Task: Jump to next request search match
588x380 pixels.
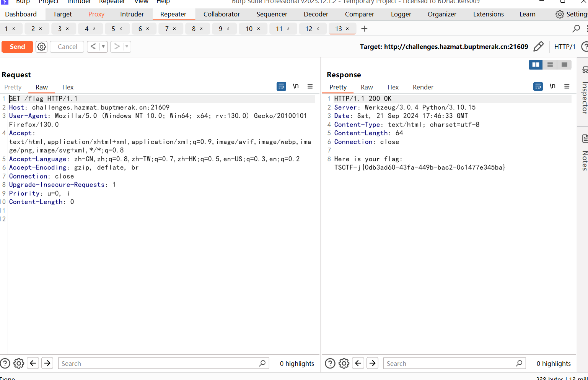Action: click(x=47, y=363)
